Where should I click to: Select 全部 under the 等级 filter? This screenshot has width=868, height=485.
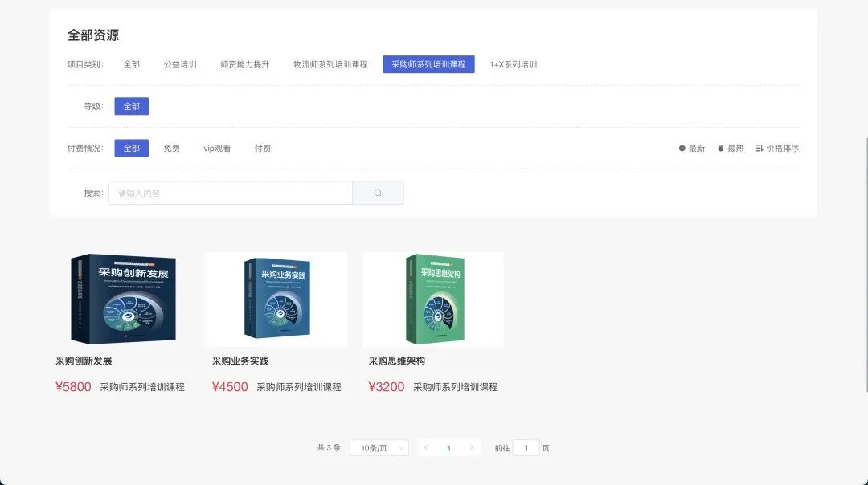(x=131, y=105)
